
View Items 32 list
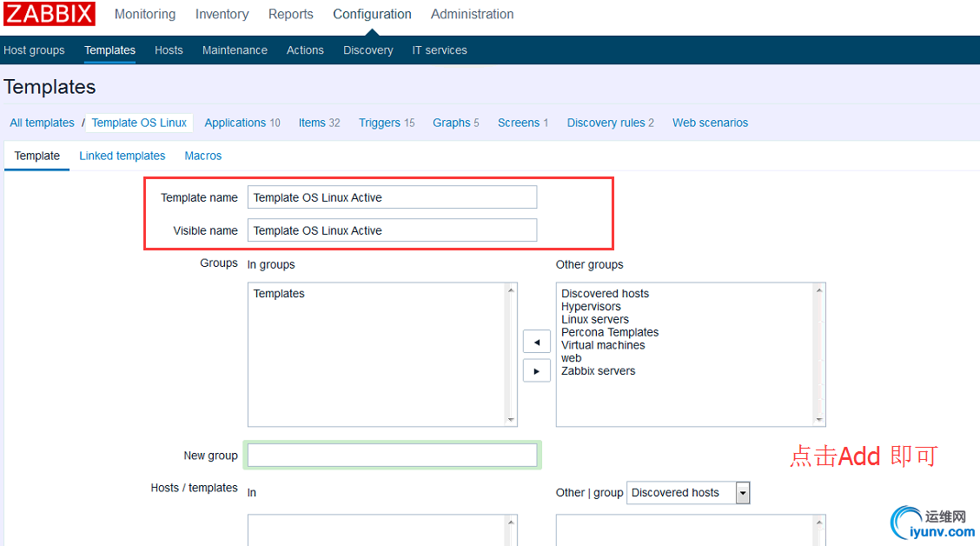[x=319, y=123]
